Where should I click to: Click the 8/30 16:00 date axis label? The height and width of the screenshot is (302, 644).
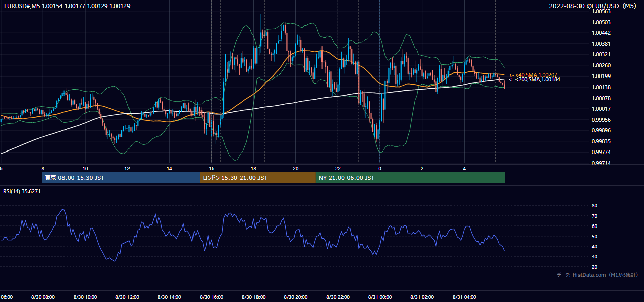[212, 297]
